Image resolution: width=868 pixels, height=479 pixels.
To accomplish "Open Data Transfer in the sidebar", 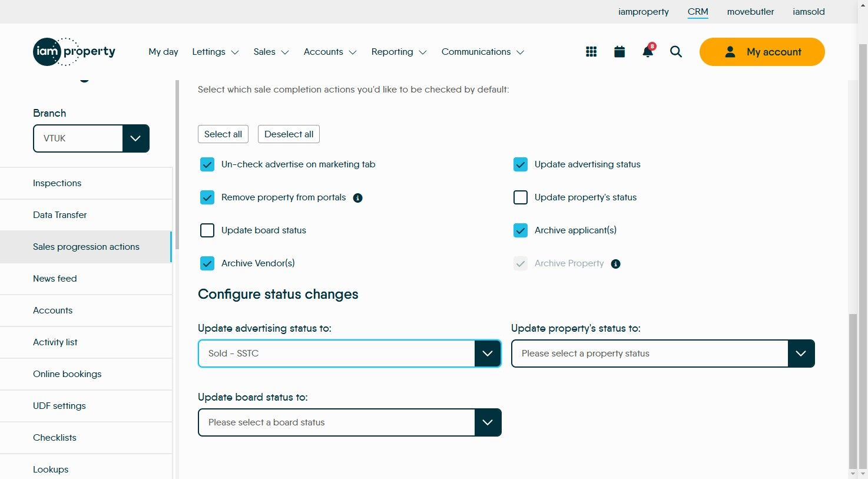I will (x=60, y=215).
